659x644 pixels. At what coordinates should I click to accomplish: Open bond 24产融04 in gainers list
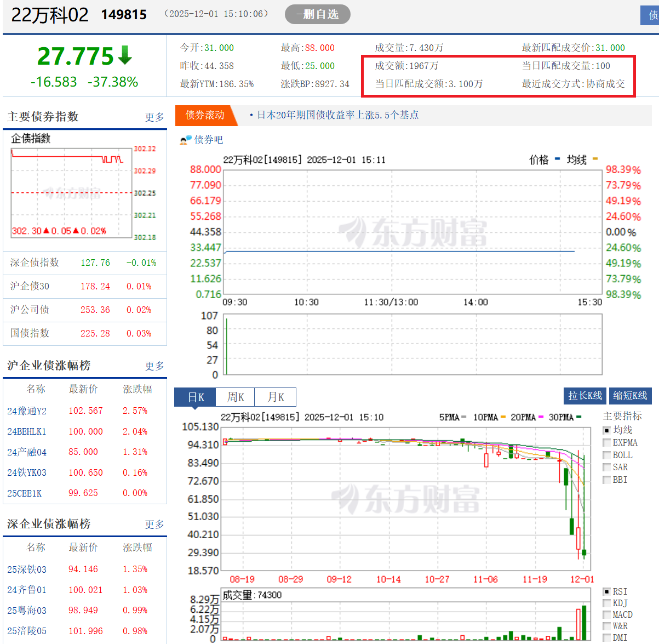coord(27,452)
